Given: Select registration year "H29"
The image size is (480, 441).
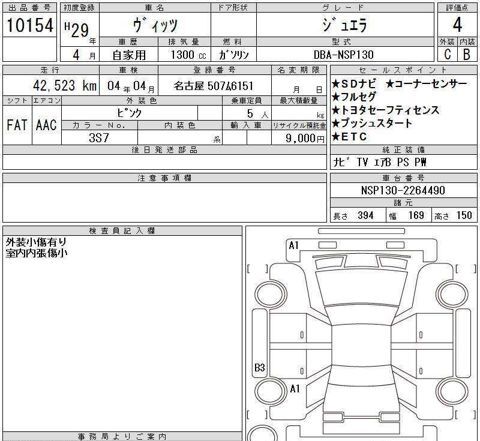Looking at the screenshot, I should [77, 31].
